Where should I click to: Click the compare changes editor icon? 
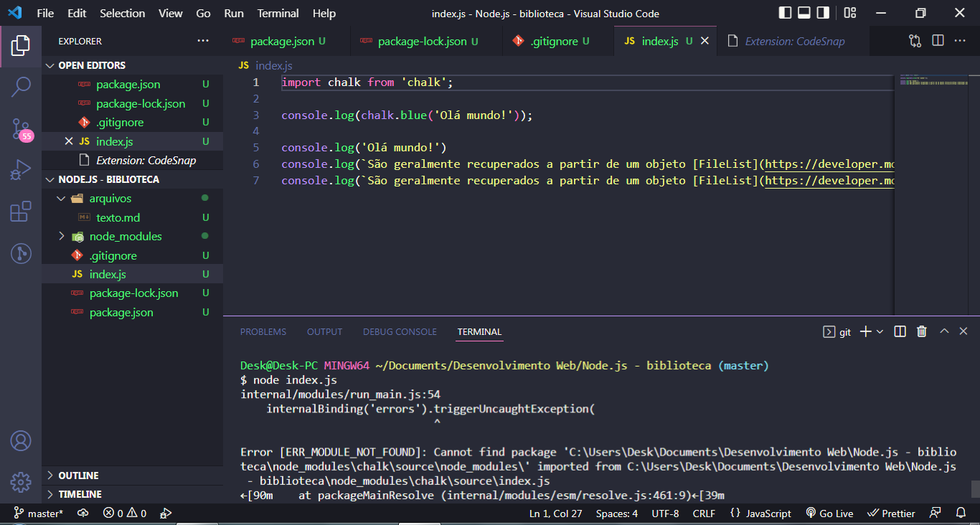click(915, 41)
